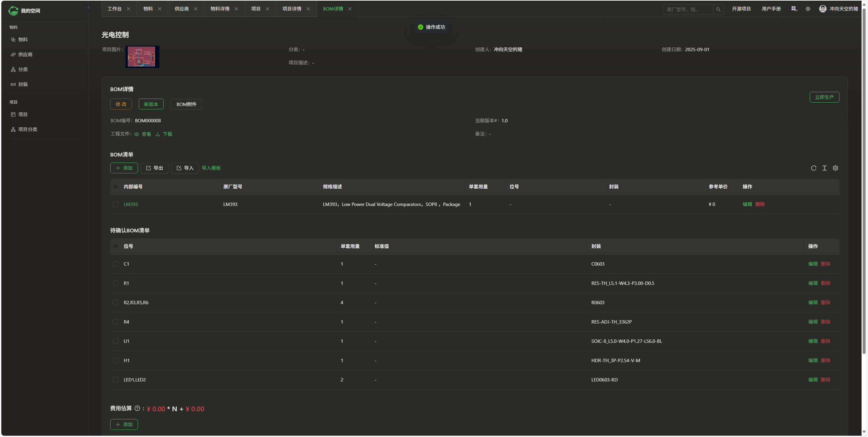Click the 导入 import button
This screenshot has height=437, width=868.
click(185, 168)
